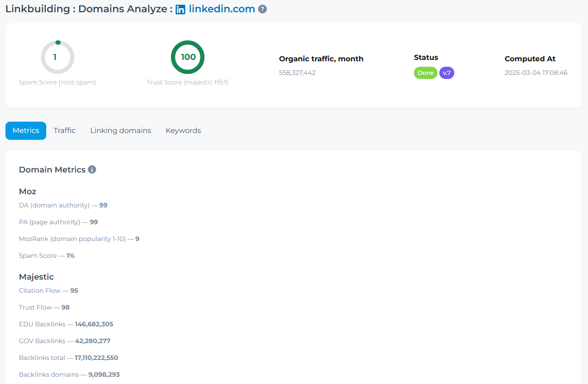Image resolution: width=588 pixels, height=384 pixels.
Task: Click the Majestic section heading
Action: pos(36,277)
